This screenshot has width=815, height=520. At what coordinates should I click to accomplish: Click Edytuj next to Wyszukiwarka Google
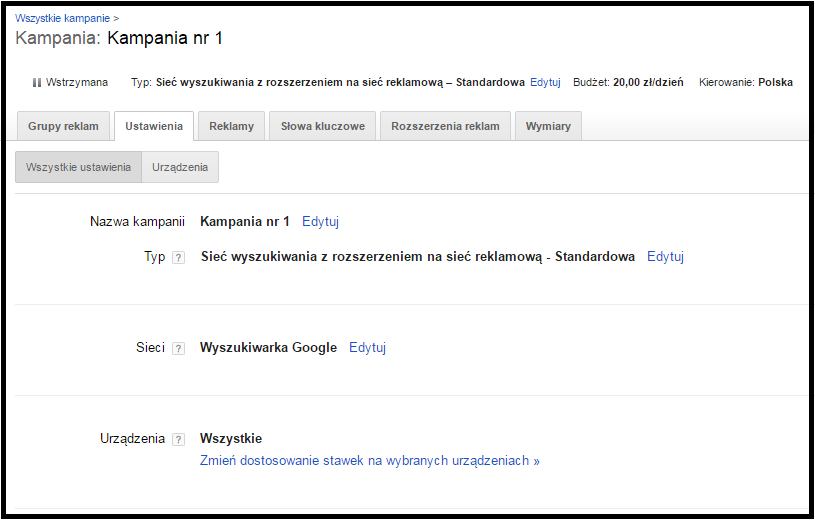pos(367,347)
